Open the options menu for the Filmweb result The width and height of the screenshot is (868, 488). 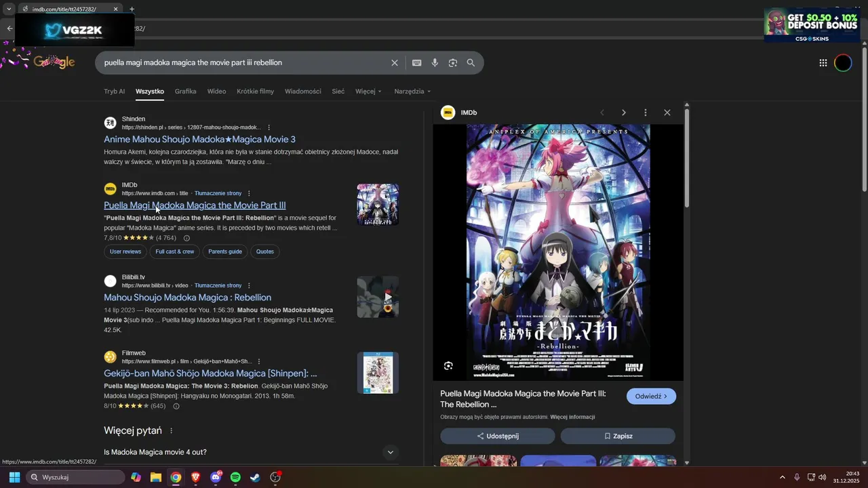[x=258, y=361]
